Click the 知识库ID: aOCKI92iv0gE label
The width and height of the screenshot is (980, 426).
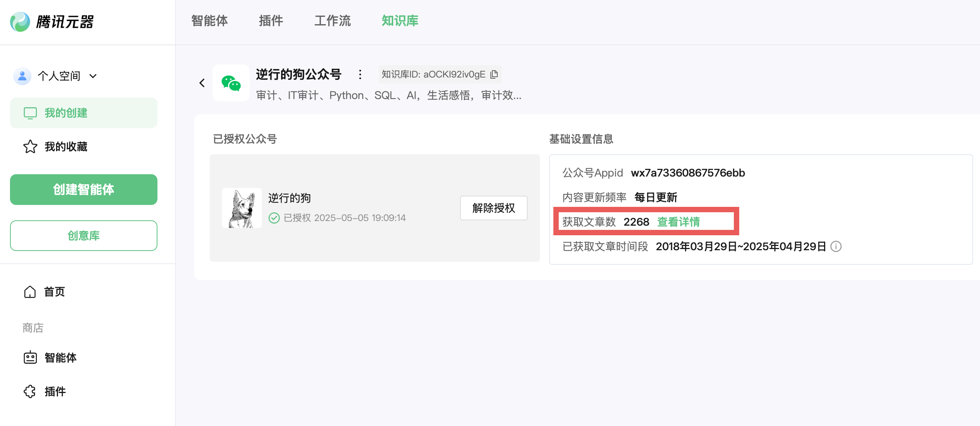434,74
